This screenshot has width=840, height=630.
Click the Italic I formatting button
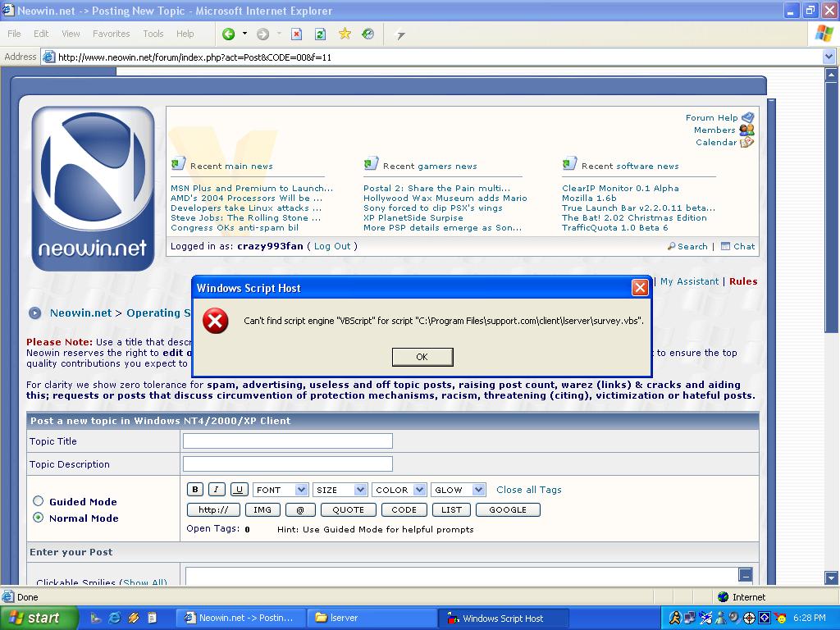217,489
